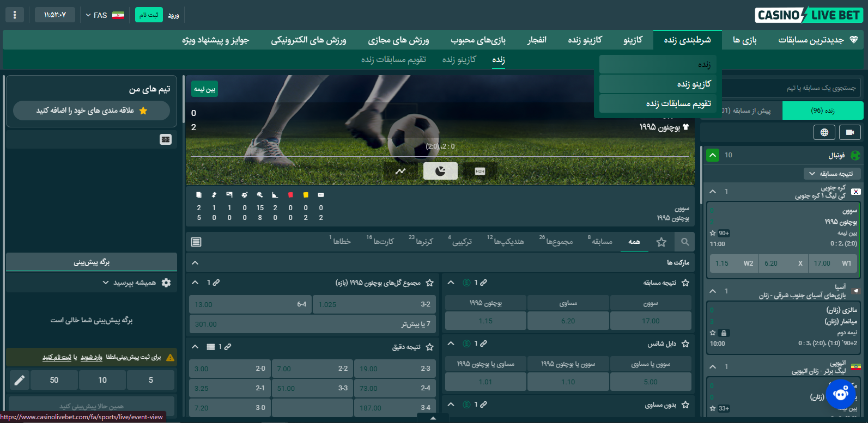Click the pencil edit stake icon
Viewport: 868px width, 423px height.
click(x=20, y=380)
